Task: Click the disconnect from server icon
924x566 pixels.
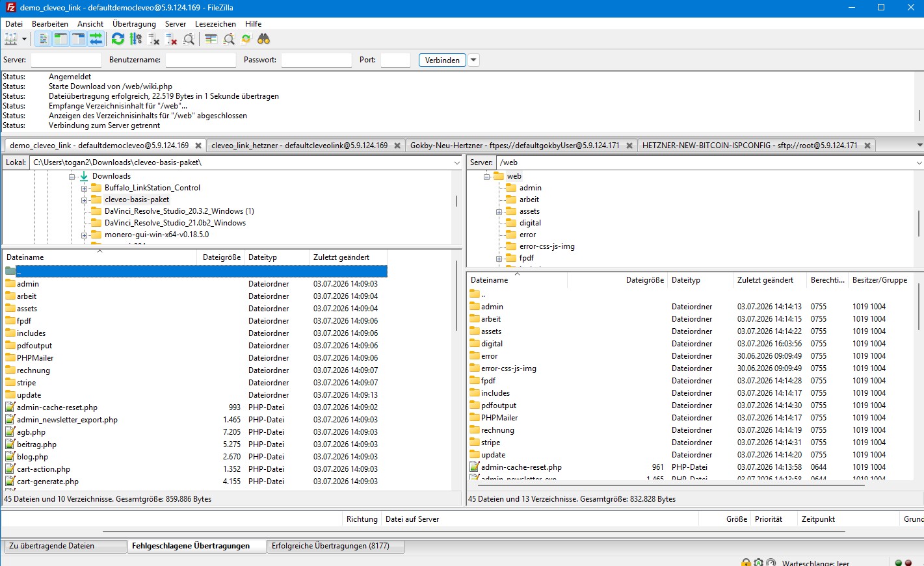Action: point(171,39)
